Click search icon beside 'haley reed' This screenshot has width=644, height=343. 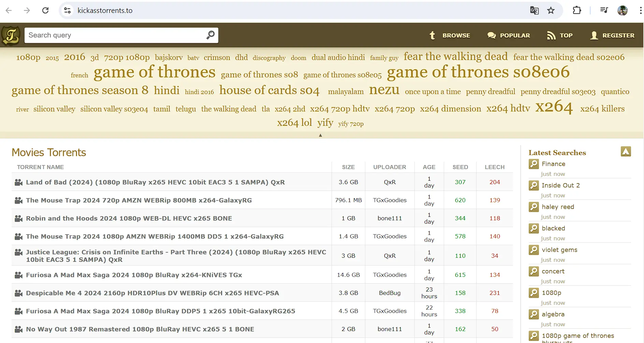click(534, 207)
